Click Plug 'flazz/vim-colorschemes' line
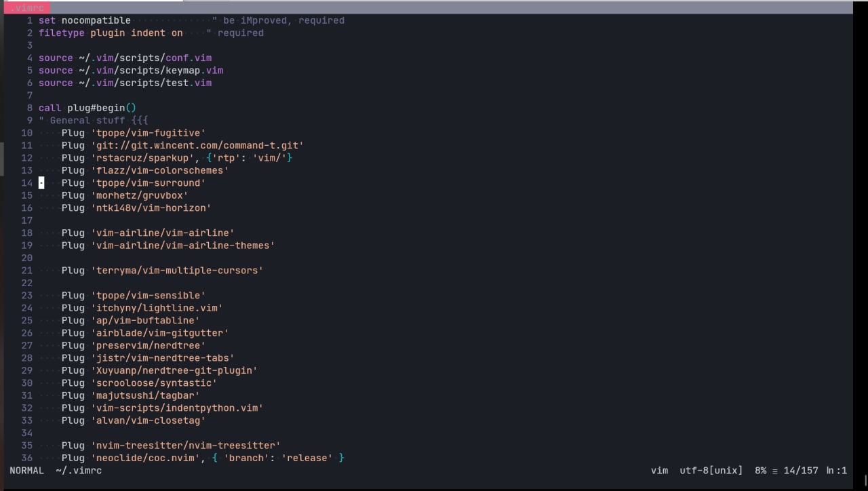The width and height of the screenshot is (868, 491). [x=145, y=170]
